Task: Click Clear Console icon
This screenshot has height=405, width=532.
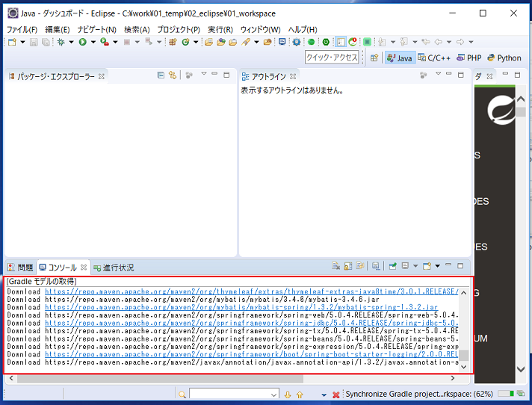Action: (x=336, y=266)
